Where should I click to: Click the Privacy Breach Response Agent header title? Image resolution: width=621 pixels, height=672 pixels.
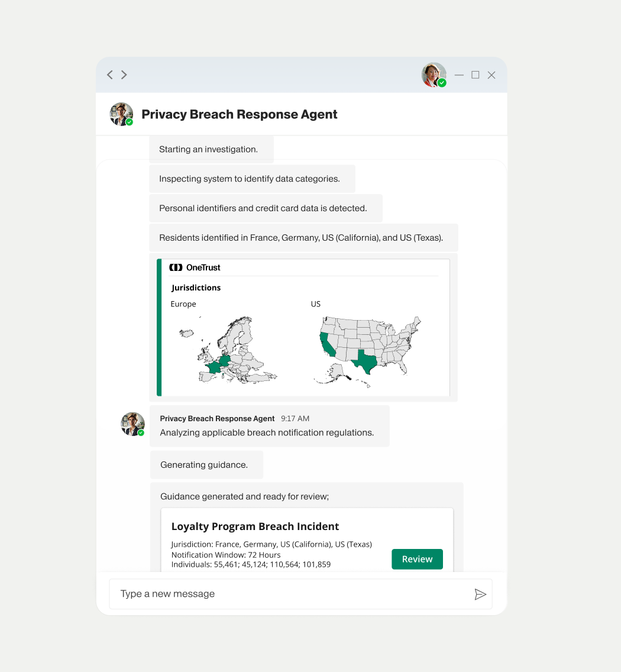pos(240,114)
